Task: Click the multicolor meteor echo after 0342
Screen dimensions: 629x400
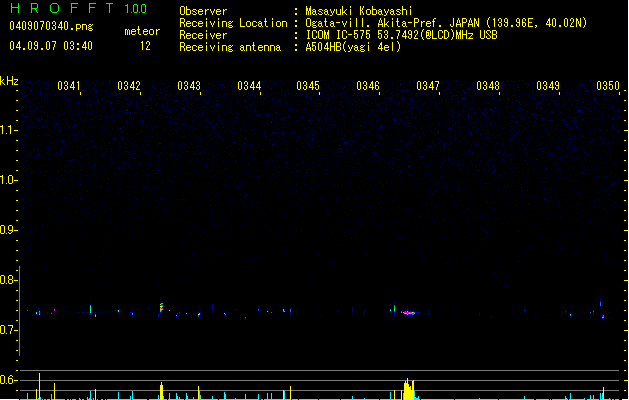Action: 161,307
